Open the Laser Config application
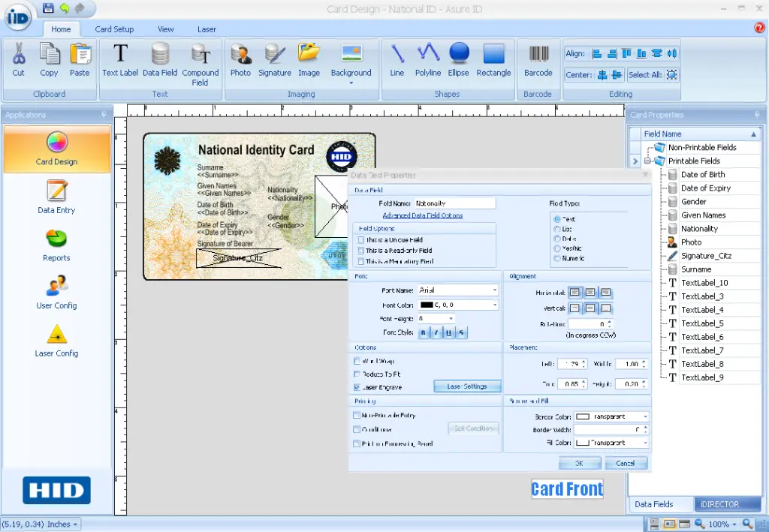This screenshot has height=532, width=769. tap(56, 343)
